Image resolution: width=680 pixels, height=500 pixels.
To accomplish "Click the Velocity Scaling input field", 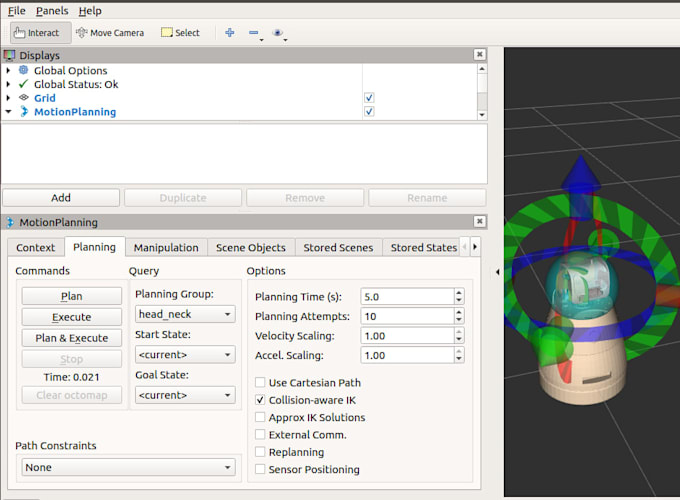I will coord(407,336).
